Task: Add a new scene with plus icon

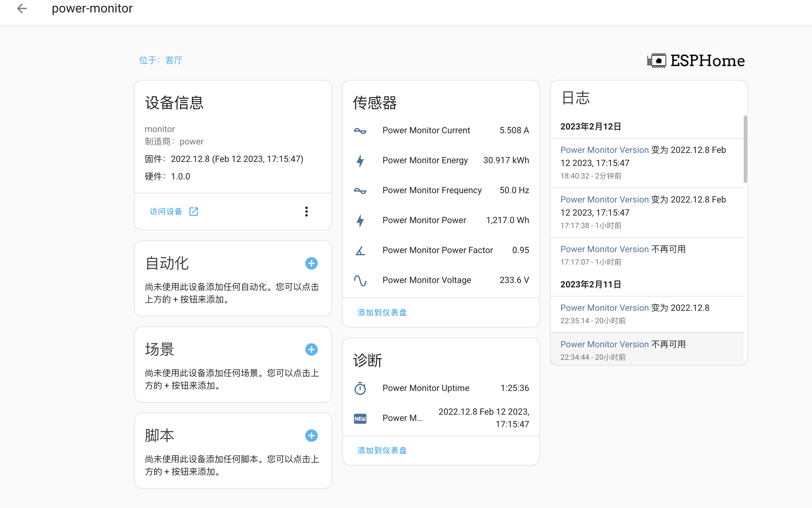Action: pos(311,349)
